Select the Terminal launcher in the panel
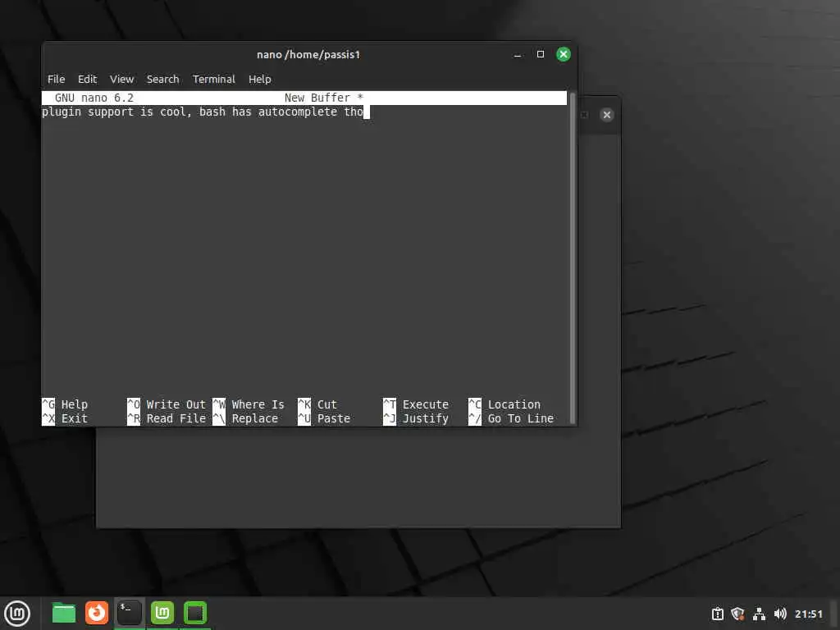The height and width of the screenshot is (630, 840). pyautogui.click(x=130, y=613)
